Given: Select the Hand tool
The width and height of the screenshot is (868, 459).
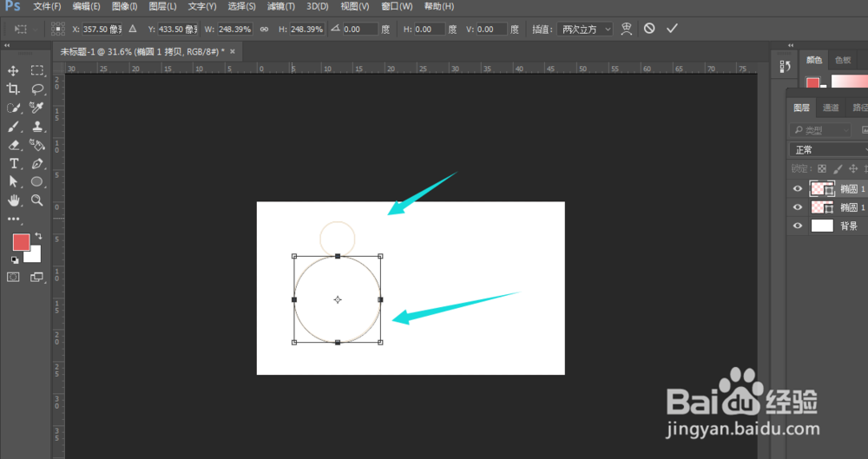Looking at the screenshot, I should click(x=13, y=200).
